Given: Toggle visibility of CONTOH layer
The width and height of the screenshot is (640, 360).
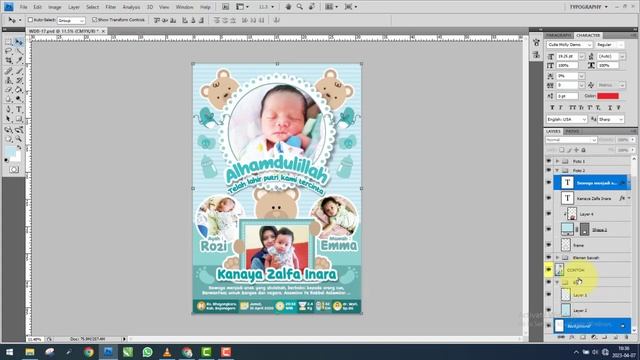Looking at the screenshot, I should point(549,270).
